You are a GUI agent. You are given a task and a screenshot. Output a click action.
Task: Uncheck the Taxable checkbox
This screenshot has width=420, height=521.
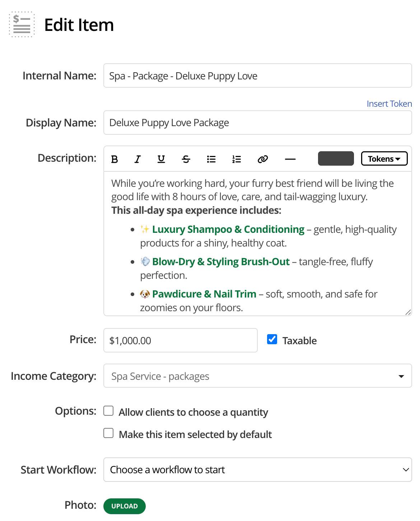tap(272, 340)
